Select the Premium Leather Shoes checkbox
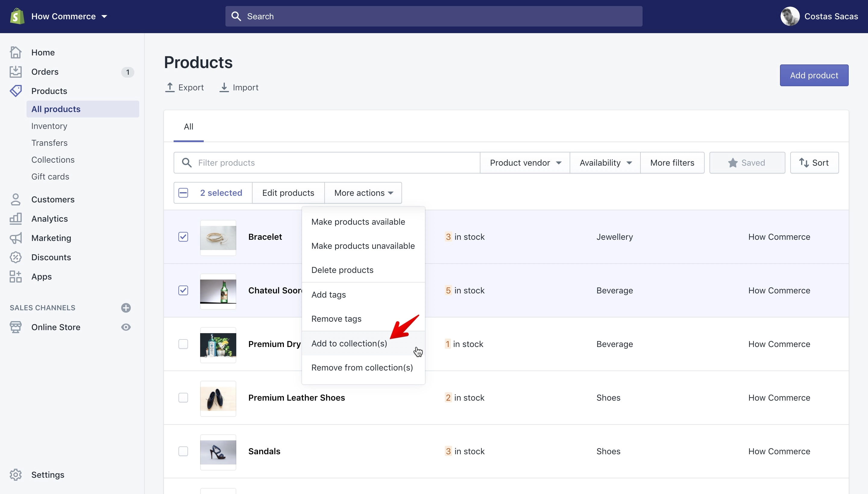The height and width of the screenshot is (494, 868). pos(183,397)
